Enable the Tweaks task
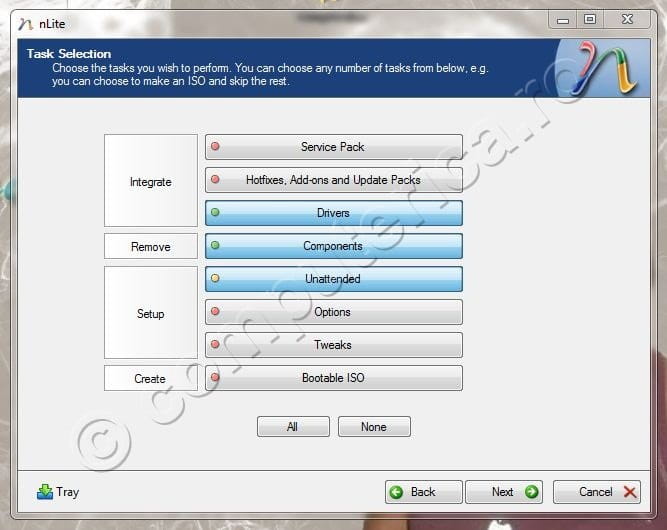This screenshot has width=667, height=530. click(334, 345)
